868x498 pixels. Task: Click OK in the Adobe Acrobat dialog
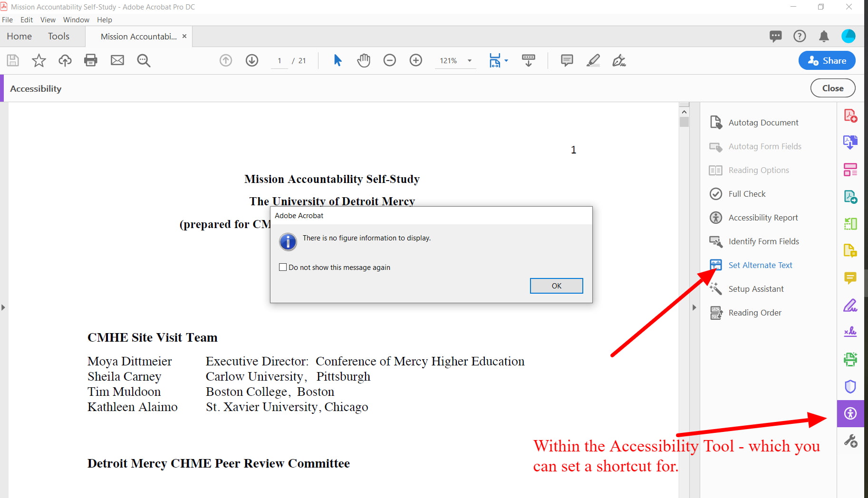[x=557, y=286]
